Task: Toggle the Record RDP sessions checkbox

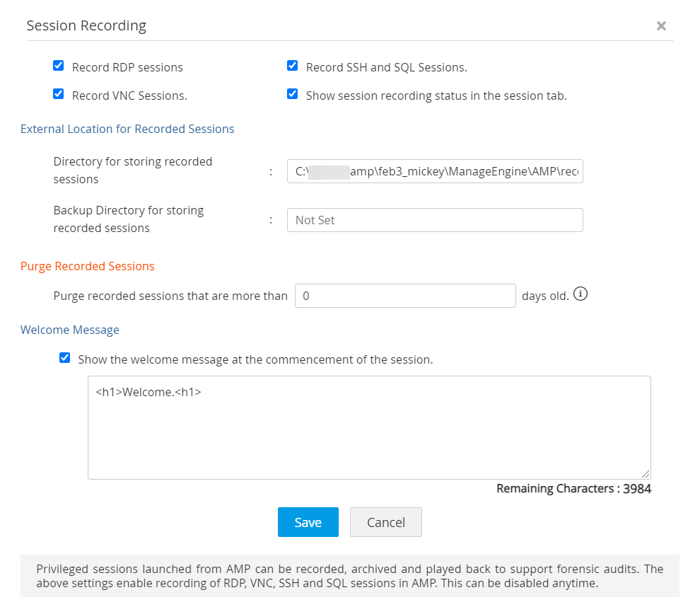Action: click(x=59, y=67)
